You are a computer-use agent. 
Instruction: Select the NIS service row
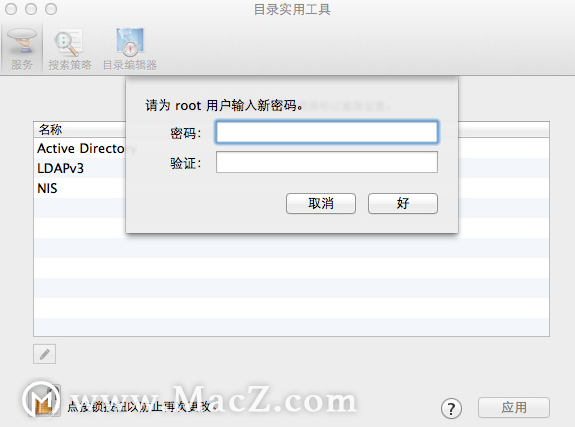click(x=80, y=188)
